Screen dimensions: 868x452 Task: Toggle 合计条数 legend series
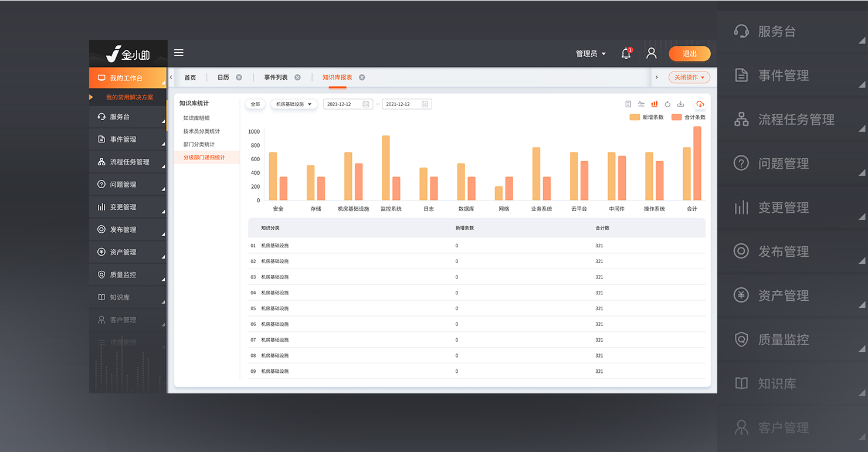point(689,117)
